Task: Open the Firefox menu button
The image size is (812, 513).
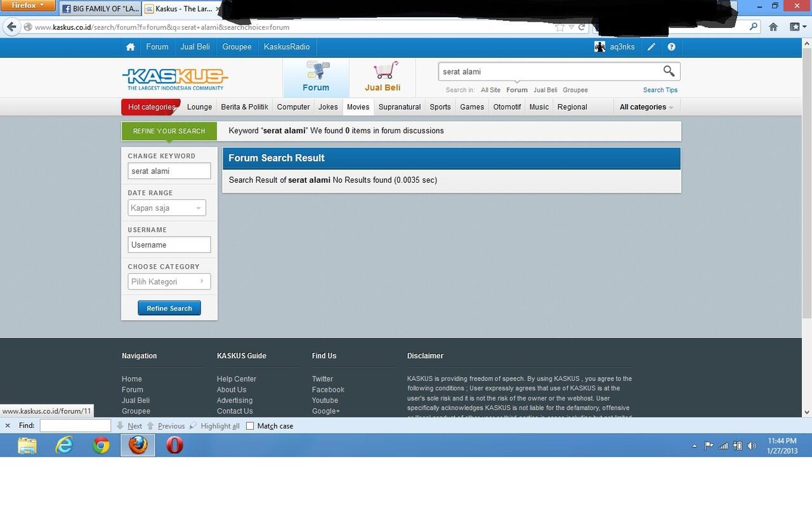Action: click(x=29, y=6)
